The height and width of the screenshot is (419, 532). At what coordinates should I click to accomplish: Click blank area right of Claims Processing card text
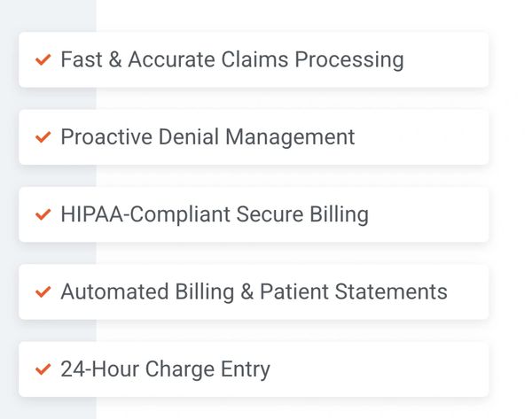coord(448,60)
